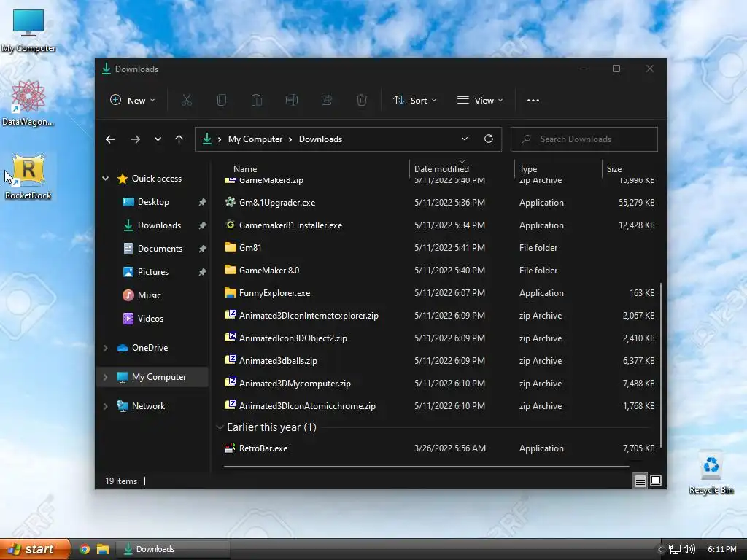The image size is (747, 560).
Task: Go back with the left arrow
Action: pos(110,139)
